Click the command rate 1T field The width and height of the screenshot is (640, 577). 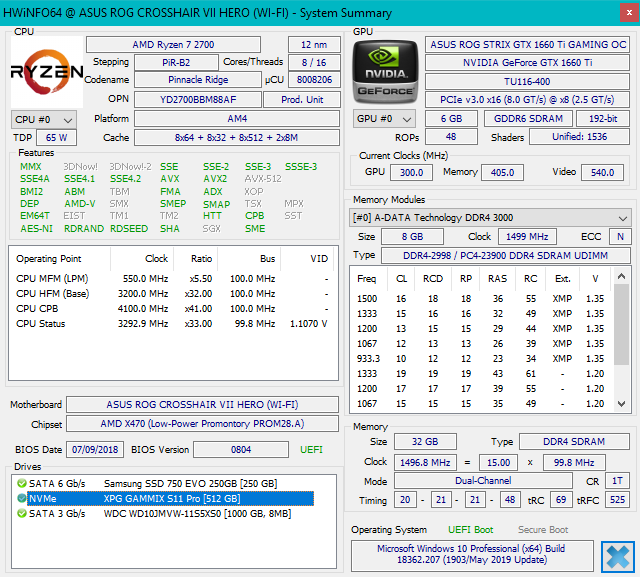click(617, 481)
